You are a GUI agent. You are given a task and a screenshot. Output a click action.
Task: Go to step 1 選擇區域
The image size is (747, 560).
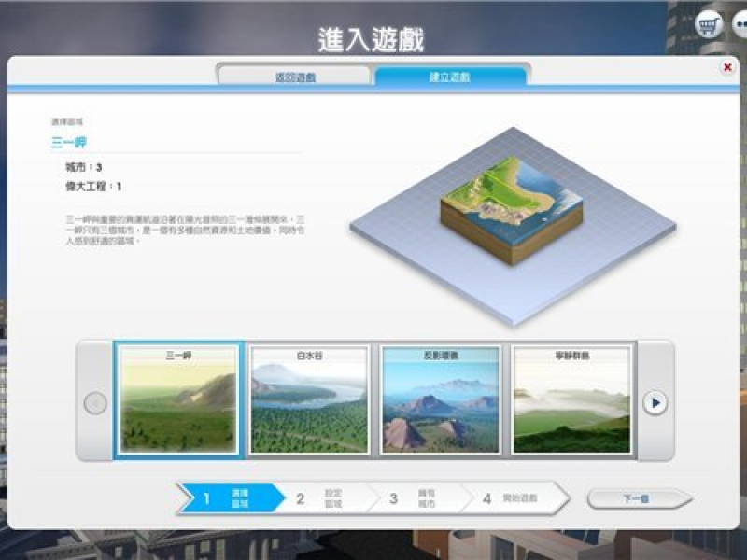pos(231,498)
